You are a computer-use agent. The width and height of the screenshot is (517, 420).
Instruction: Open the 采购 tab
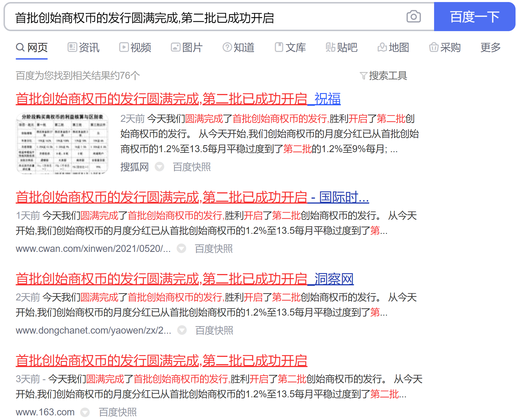coord(445,47)
